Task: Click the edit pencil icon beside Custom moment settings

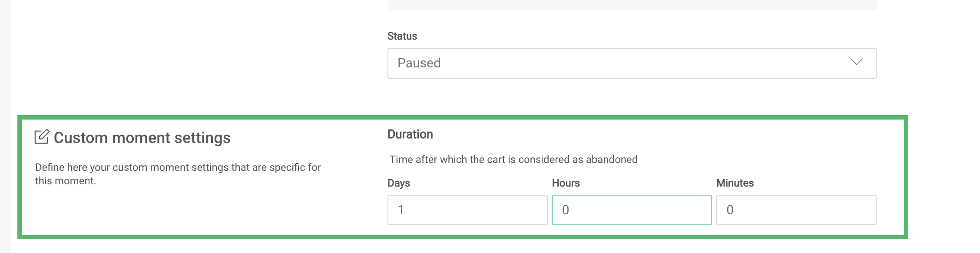Action: pos(42,136)
